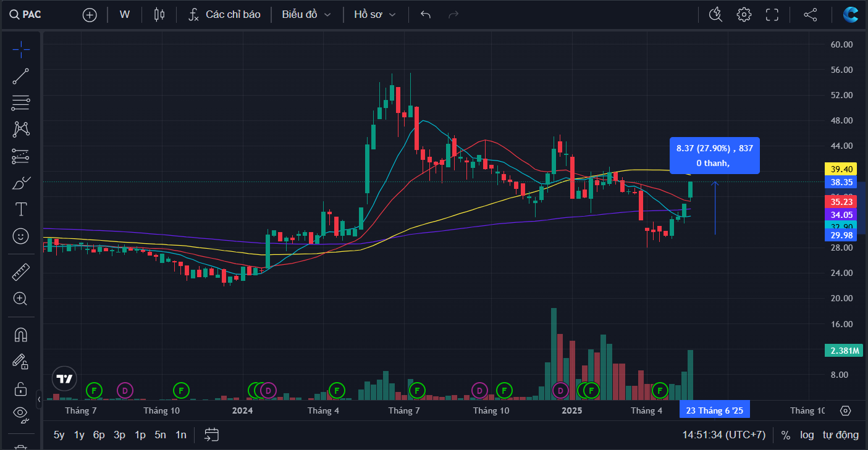Hide all drawings with eye icon
The width and height of the screenshot is (868, 450).
pyautogui.click(x=20, y=413)
